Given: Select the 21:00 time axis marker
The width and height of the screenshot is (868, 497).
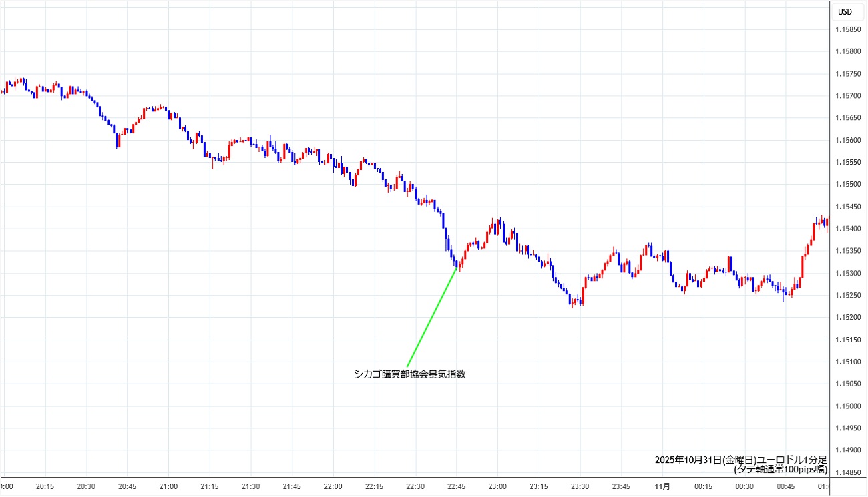Looking at the screenshot, I should coord(168,486).
